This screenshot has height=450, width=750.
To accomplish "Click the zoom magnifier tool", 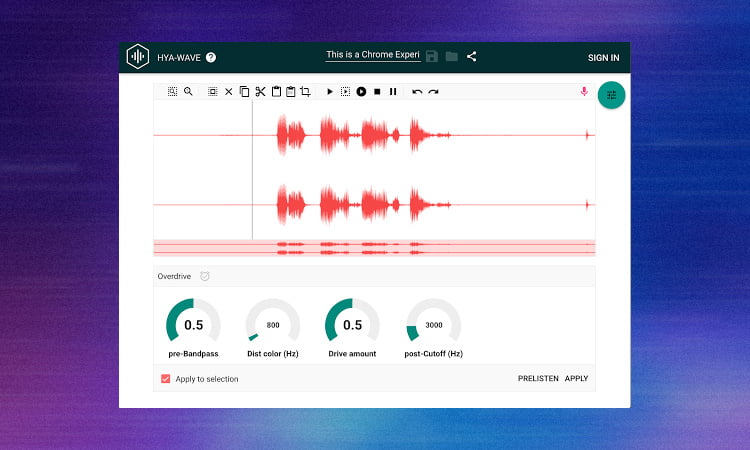I will coord(188,91).
